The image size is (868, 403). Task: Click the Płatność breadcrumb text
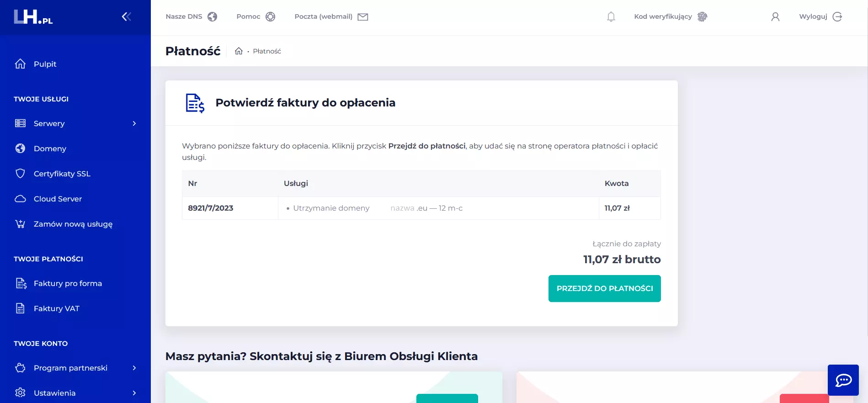[267, 51]
